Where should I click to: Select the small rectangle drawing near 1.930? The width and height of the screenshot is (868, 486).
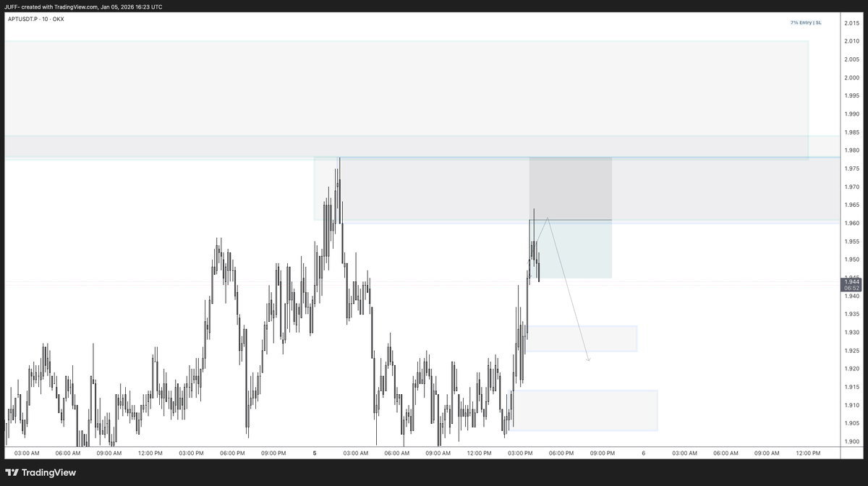[582, 338]
